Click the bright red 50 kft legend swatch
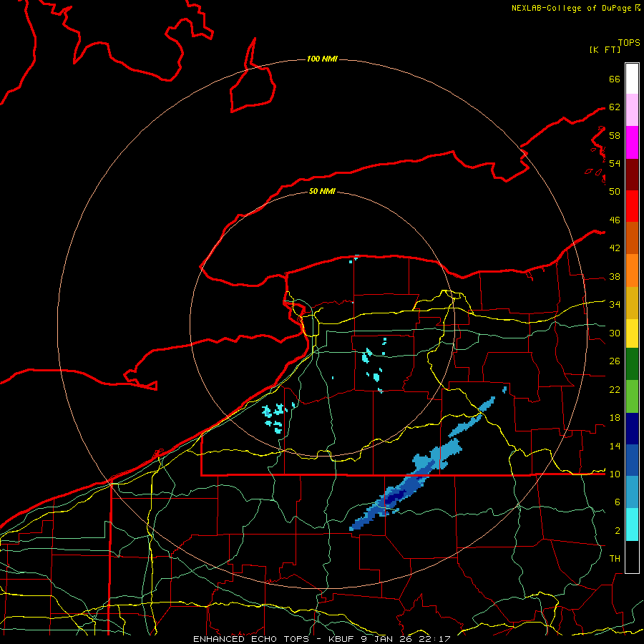The width and height of the screenshot is (644, 644). tap(632, 206)
